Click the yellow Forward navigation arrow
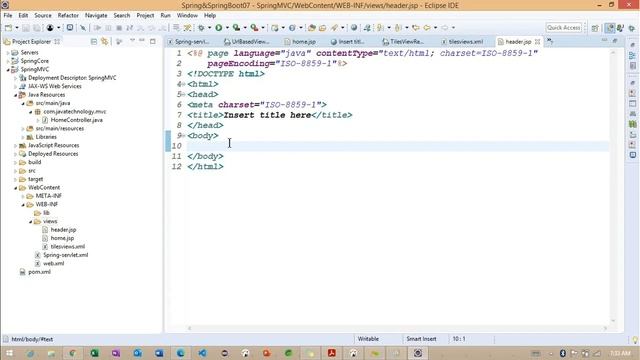The height and width of the screenshot is (360, 640). pos(427,28)
